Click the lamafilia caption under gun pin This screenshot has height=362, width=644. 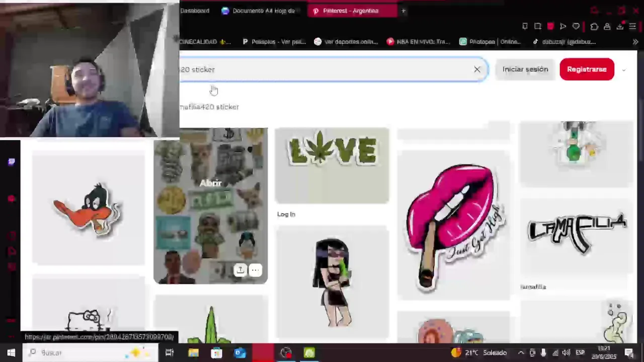pyautogui.click(x=533, y=287)
